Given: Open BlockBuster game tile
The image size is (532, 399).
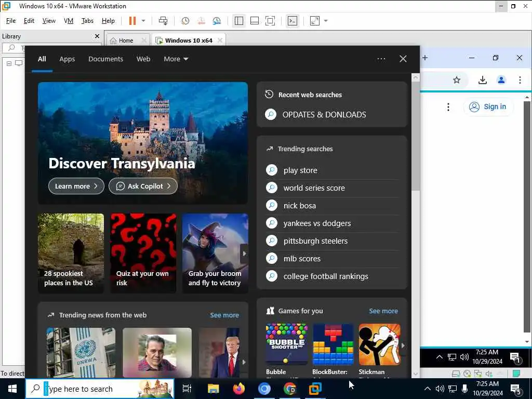Looking at the screenshot, I should click(x=333, y=350).
